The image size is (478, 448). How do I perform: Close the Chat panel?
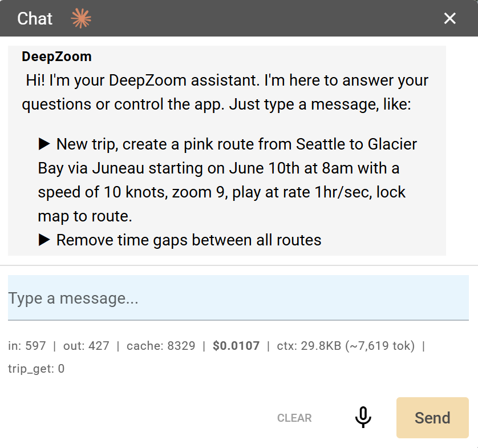[x=450, y=19]
